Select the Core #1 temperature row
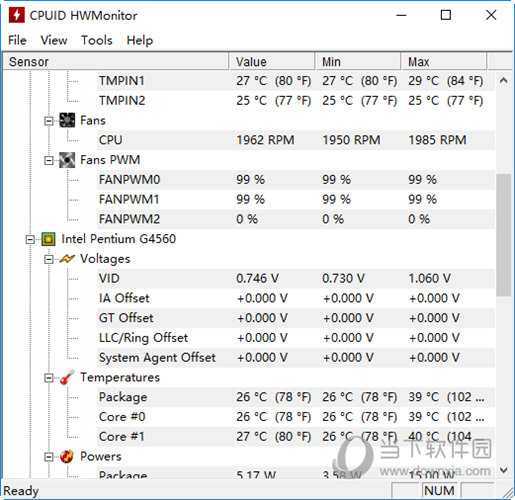Viewport: 515px width, 500px height. pyautogui.click(x=296, y=436)
